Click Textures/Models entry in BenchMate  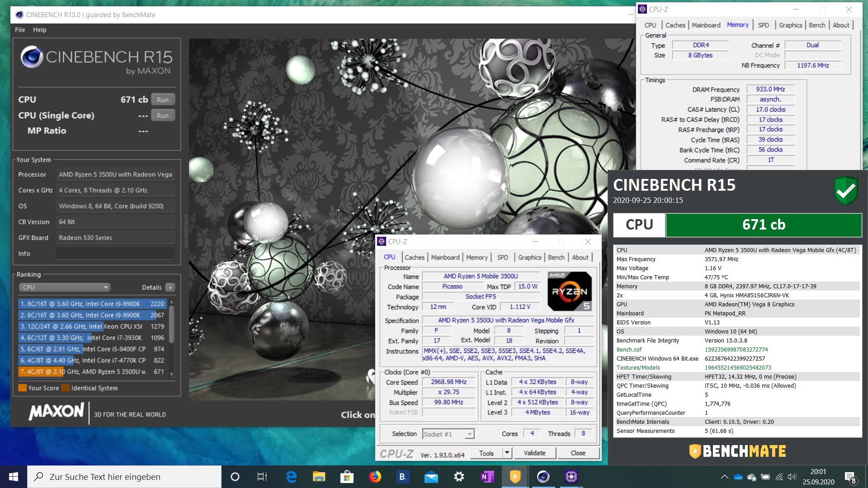[638, 368]
